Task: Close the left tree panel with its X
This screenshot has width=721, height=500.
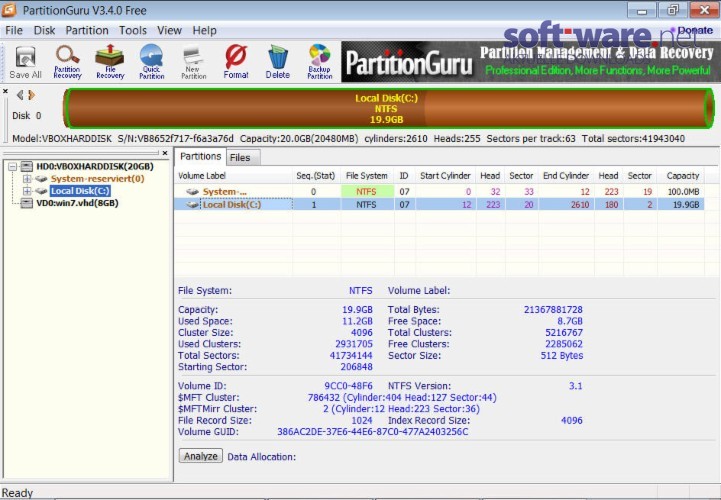Action: (165, 153)
